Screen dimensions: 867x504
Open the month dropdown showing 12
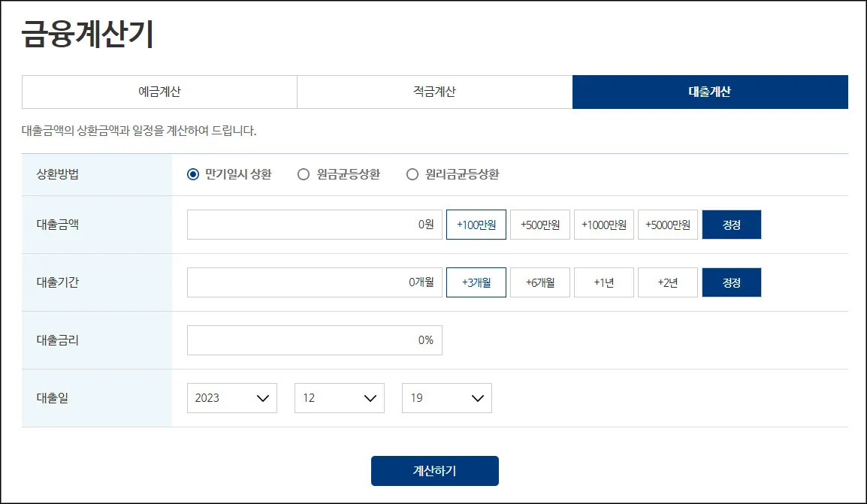[339, 397]
